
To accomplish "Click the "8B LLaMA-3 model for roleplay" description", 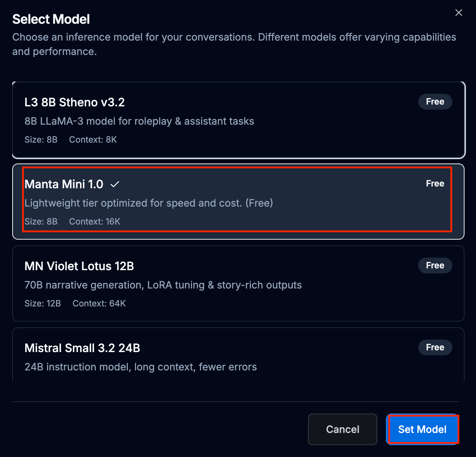I will pos(139,121).
